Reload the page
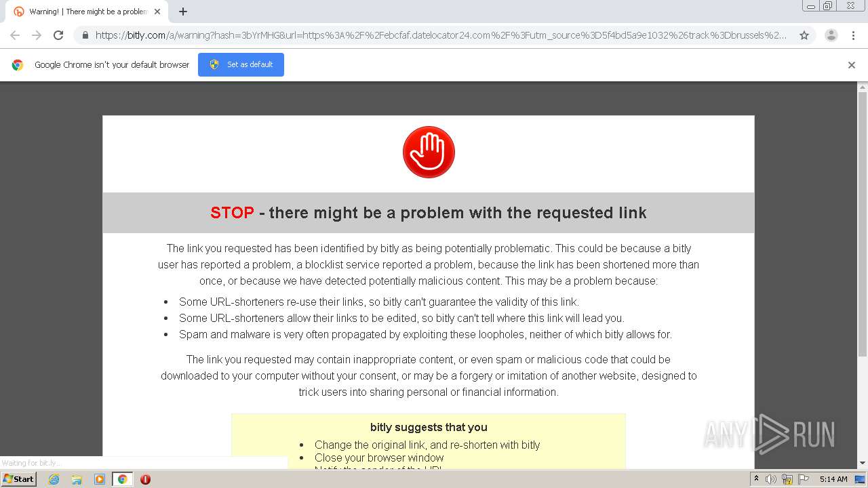The width and height of the screenshot is (868, 488). click(x=58, y=35)
